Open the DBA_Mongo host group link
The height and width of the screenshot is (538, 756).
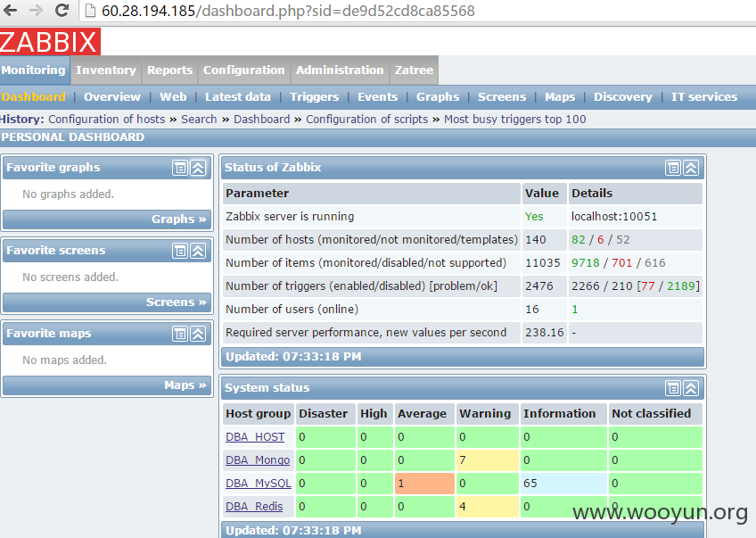pyautogui.click(x=258, y=459)
